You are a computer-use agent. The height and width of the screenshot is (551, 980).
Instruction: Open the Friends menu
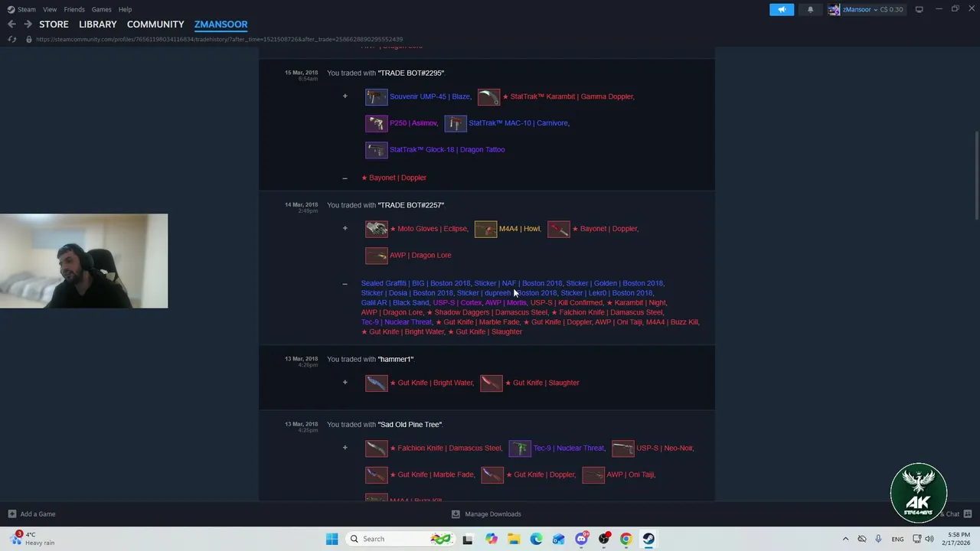click(74, 9)
